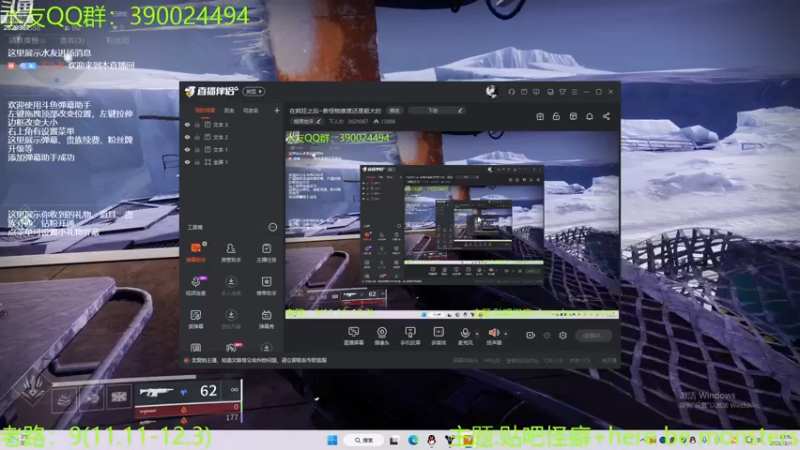Edit the tag pill under stream title

[307, 121]
